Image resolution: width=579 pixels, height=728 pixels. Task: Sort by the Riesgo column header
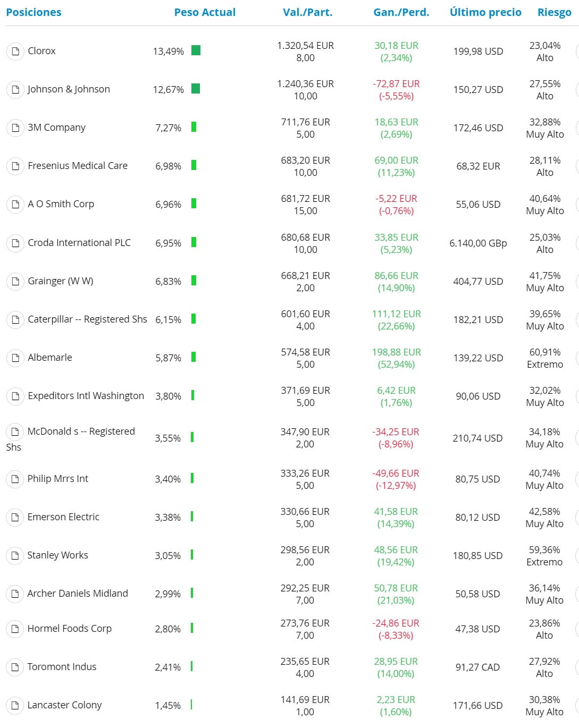click(x=554, y=12)
